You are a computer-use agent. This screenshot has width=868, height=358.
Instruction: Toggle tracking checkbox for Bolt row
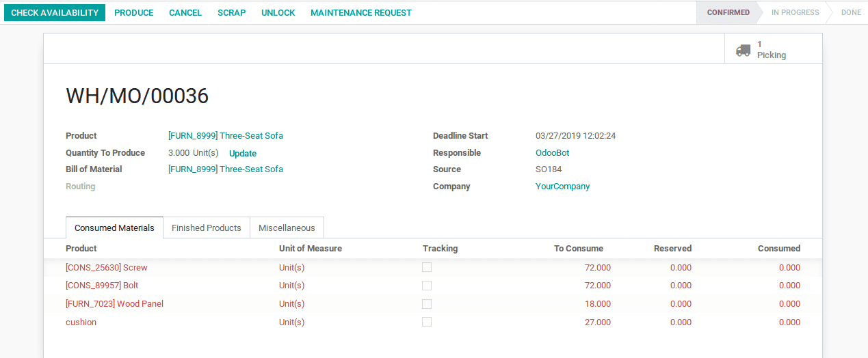pos(427,285)
